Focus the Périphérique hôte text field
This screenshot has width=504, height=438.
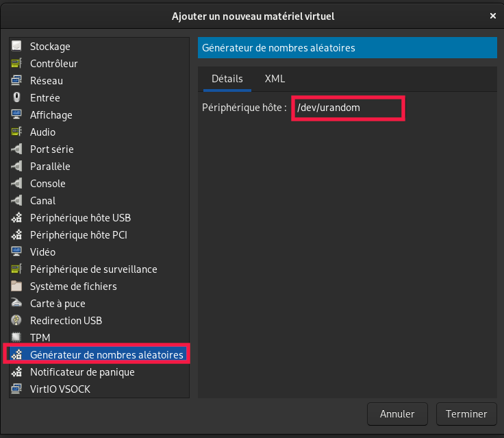(348, 108)
